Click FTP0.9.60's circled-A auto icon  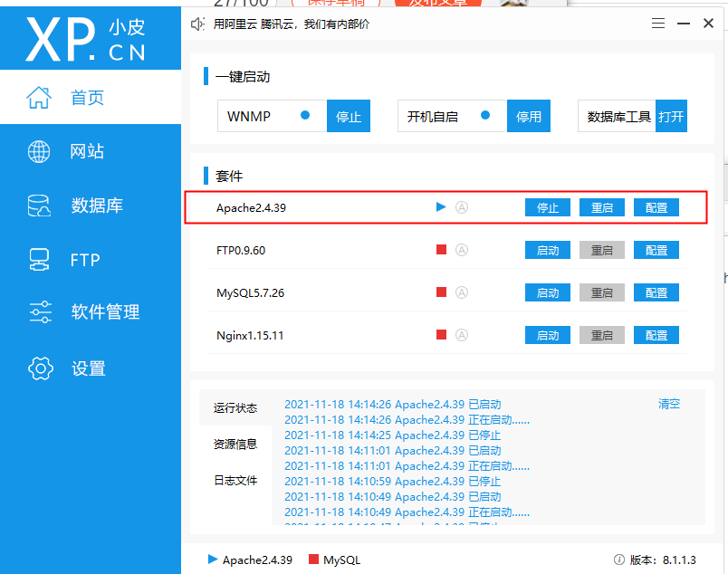pyautogui.click(x=462, y=249)
